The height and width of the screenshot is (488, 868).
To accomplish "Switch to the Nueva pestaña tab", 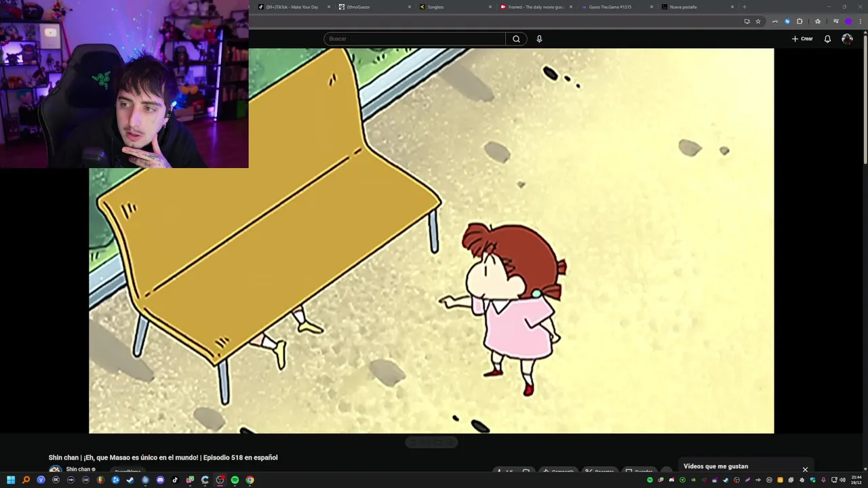I will click(x=698, y=7).
